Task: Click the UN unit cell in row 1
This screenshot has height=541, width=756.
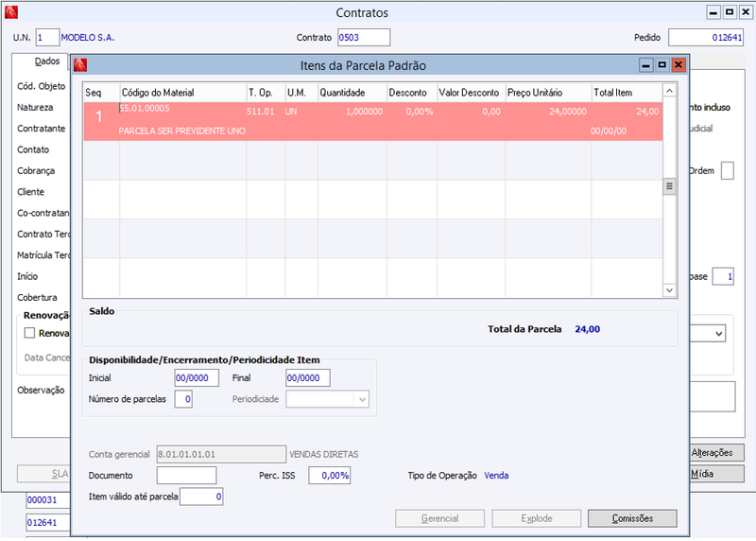Action: tap(291, 112)
